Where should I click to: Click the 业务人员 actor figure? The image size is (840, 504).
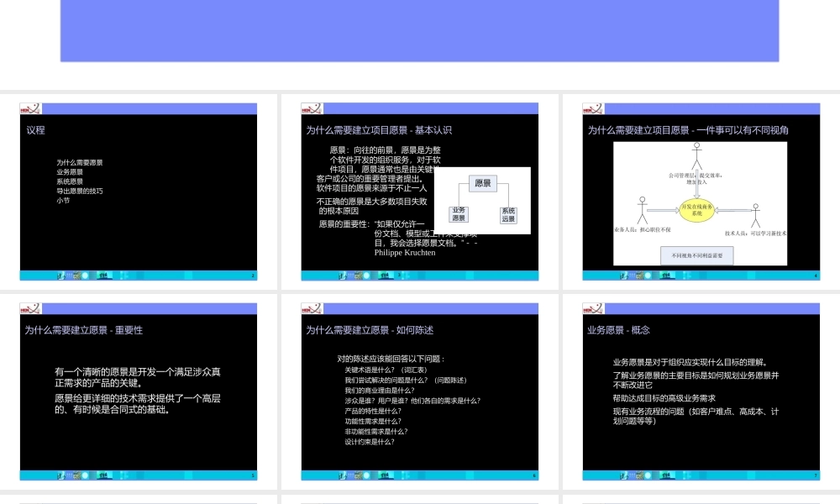(x=643, y=210)
